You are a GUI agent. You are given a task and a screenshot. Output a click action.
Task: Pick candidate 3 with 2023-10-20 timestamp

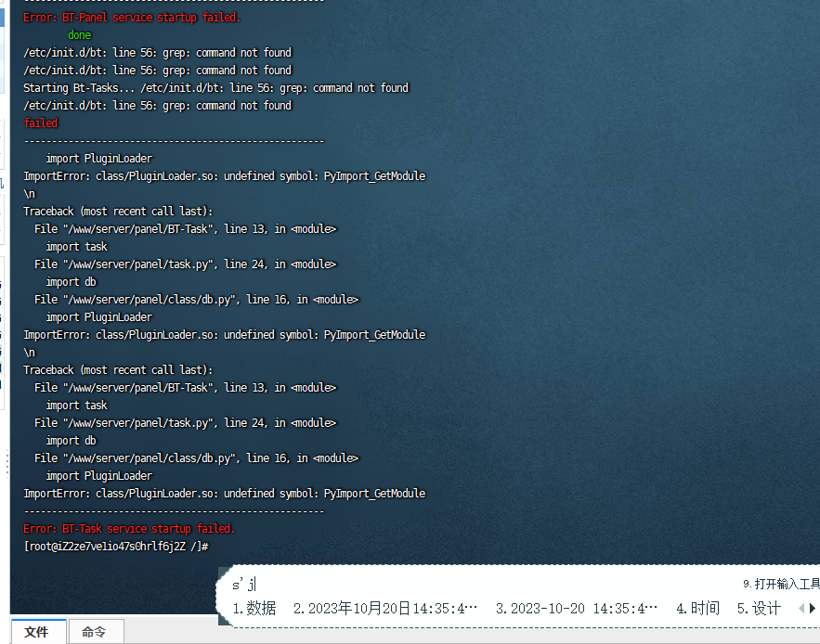pyautogui.click(x=577, y=609)
